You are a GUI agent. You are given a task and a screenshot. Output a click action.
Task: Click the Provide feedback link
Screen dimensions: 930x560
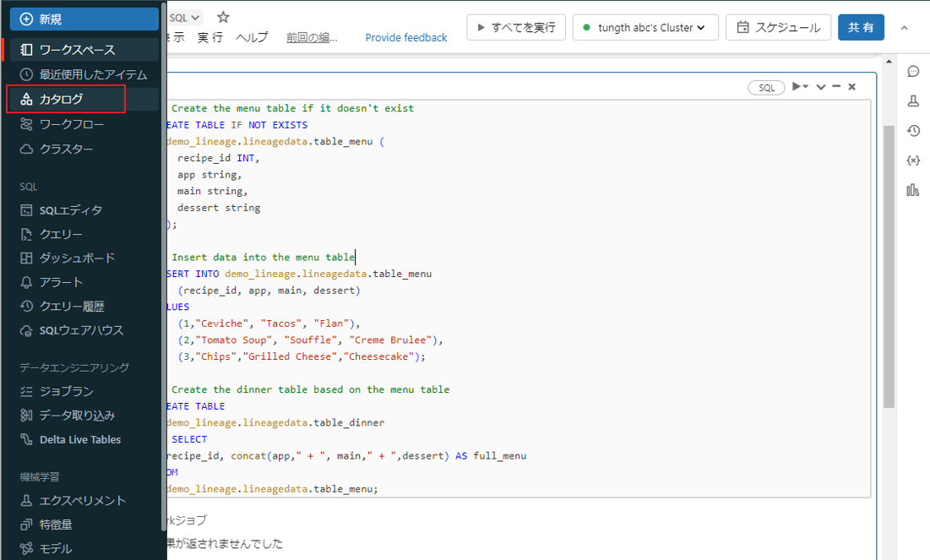pos(406,37)
